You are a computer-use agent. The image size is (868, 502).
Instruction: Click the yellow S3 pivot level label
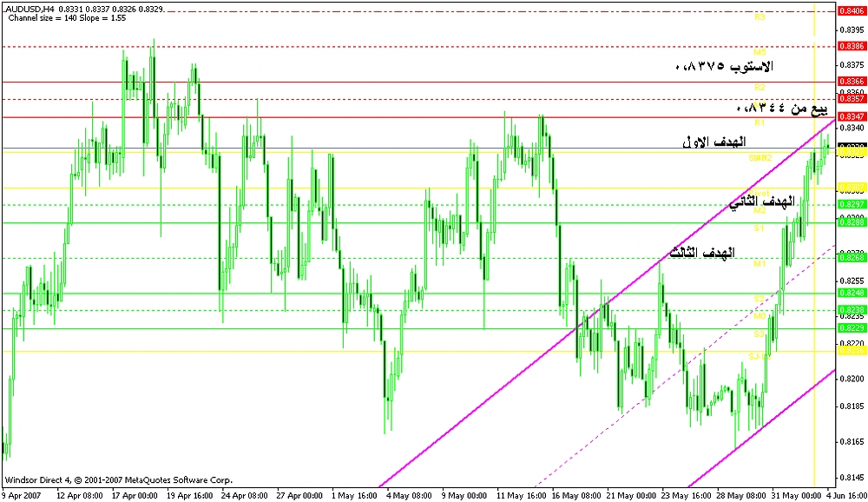(x=759, y=334)
